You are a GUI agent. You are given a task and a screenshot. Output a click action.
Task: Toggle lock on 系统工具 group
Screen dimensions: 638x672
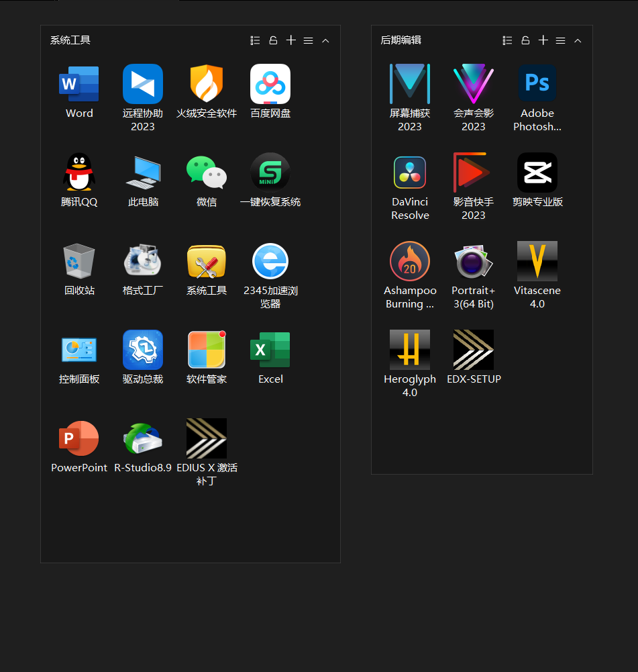[273, 40]
